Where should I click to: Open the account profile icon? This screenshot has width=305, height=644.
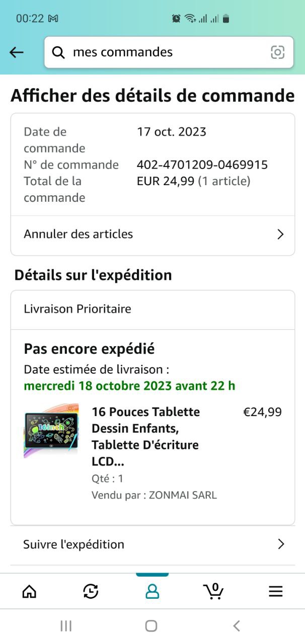point(152,591)
